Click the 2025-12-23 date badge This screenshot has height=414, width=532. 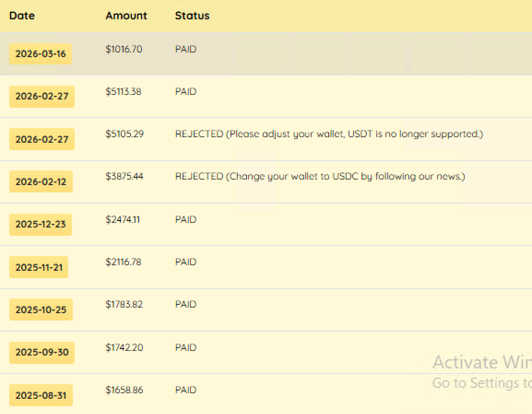pyautogui.click(x=41, y=224)
